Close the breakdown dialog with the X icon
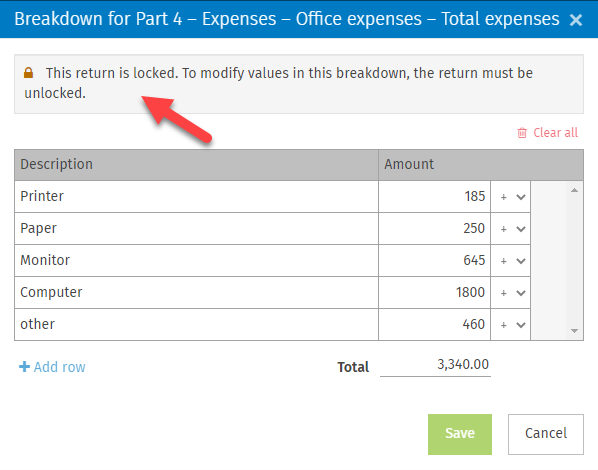Image resolution: width=598 pixels, height=470 pixels. pyautogui.click(x=575, y=20)
